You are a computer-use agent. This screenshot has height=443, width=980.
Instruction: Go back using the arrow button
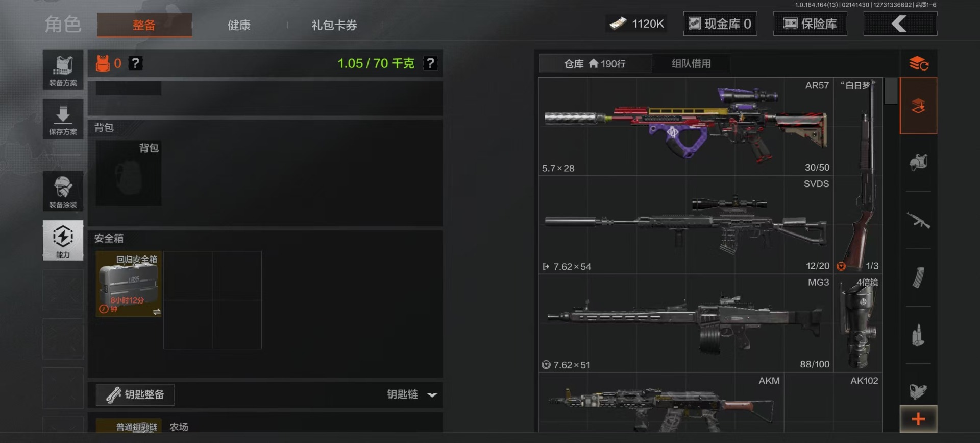(x=900, y=24)
